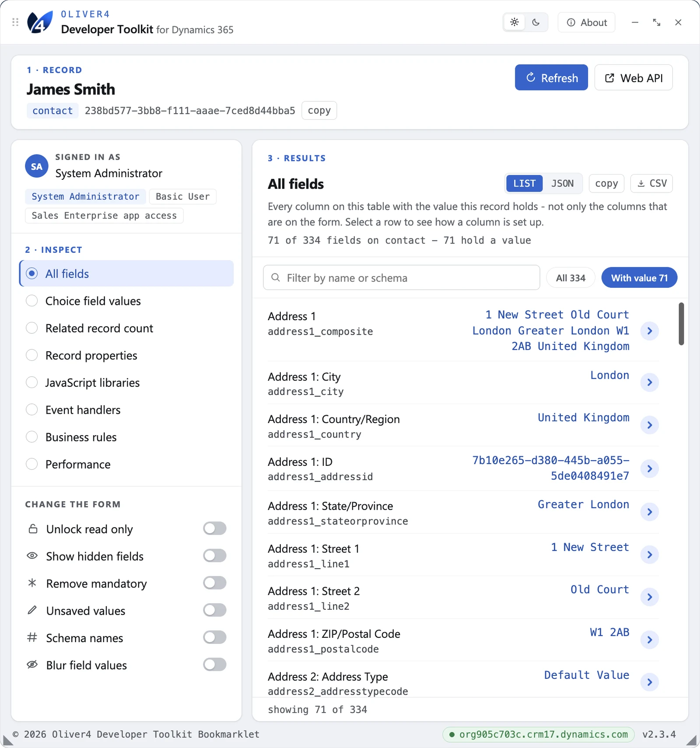The height and width of the screenshot is (748, 700).
Task: Download results as CSV
Action: point(651,183)
